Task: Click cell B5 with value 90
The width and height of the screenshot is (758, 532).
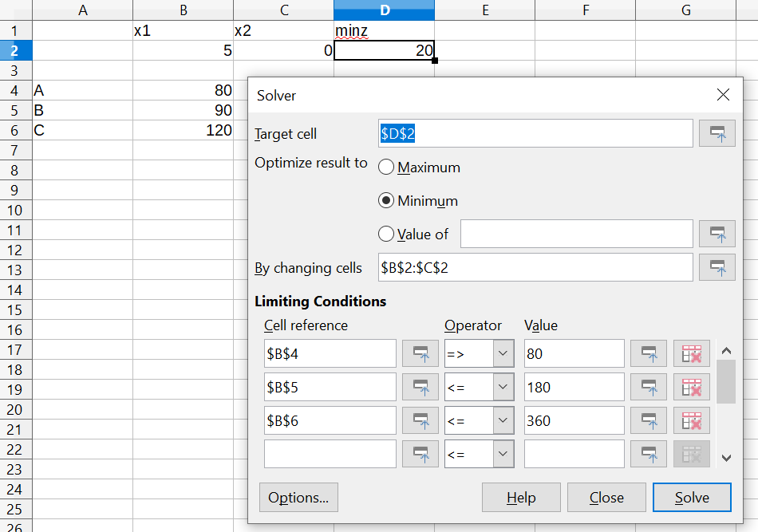Action: [184, 110]
